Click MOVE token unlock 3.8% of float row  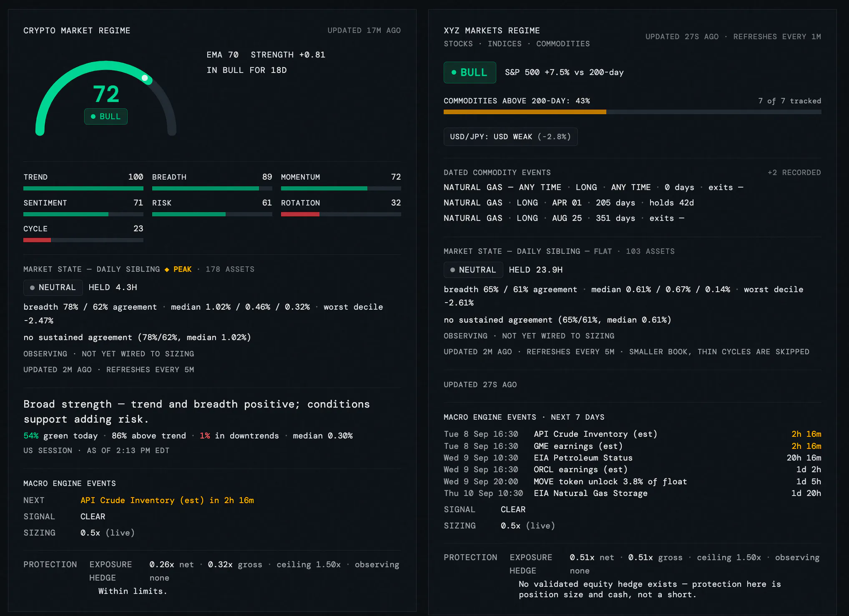pyautogui.click(x=632, y=481)
